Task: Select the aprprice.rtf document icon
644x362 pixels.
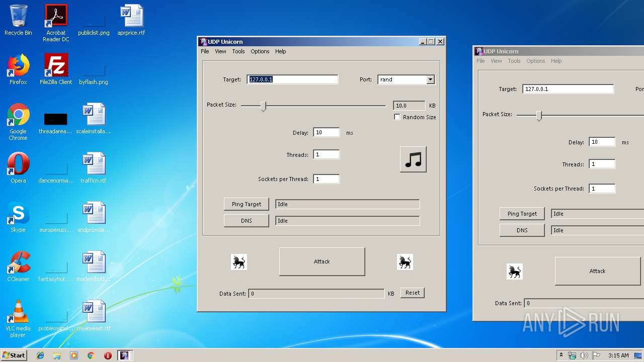Action: coord(131,21)
